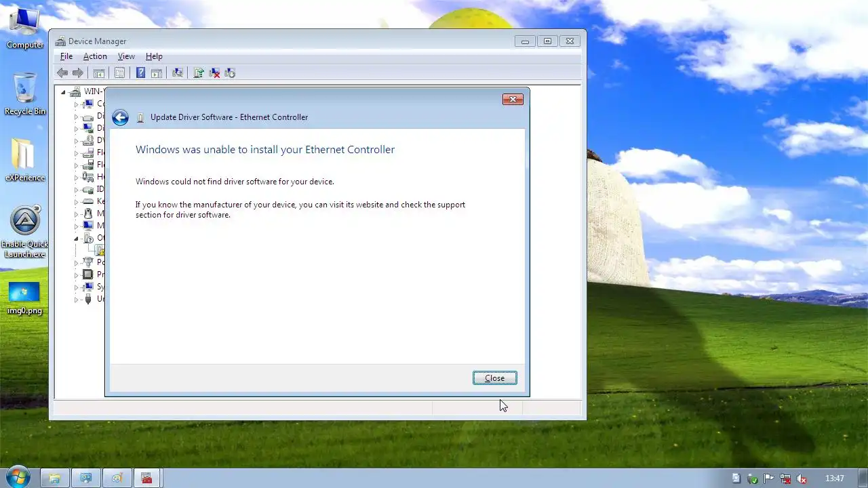The height and width of the screenshot is (488, 868).
Task: Click the Disable device toolbar icon
Action: 230,73
